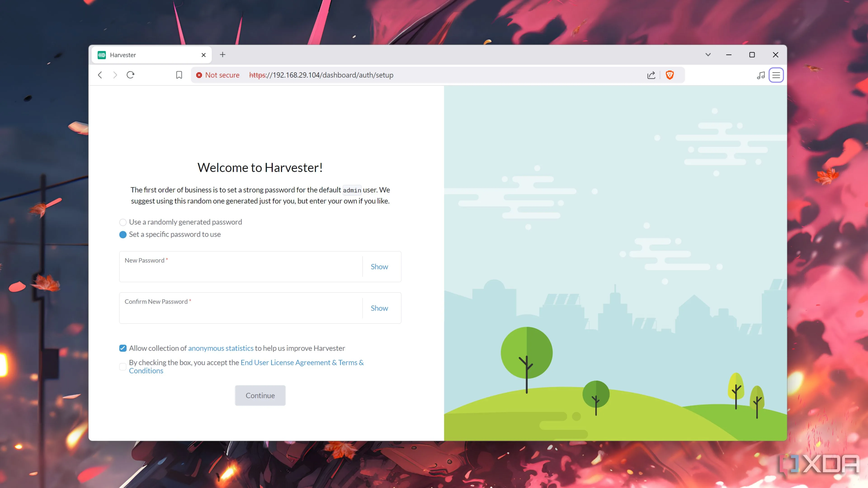Open the share page icon in address bar
868x488 pixels.
651,75
